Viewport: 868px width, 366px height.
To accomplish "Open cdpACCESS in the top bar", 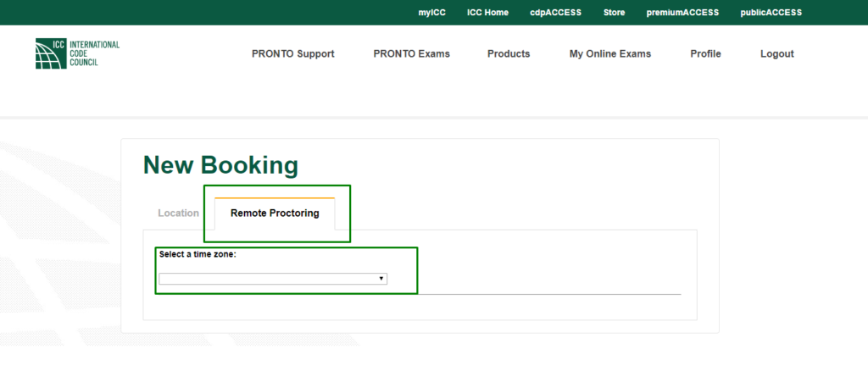I will point(556,13).
